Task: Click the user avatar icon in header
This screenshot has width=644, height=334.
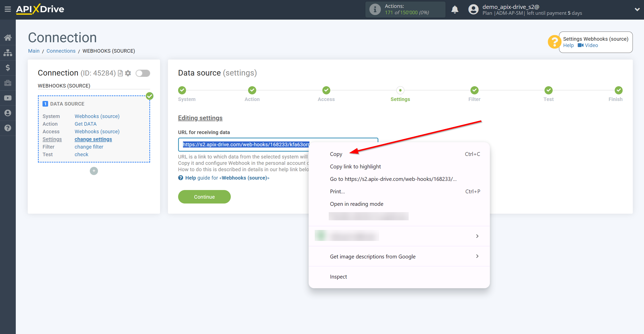Action: 473,9
